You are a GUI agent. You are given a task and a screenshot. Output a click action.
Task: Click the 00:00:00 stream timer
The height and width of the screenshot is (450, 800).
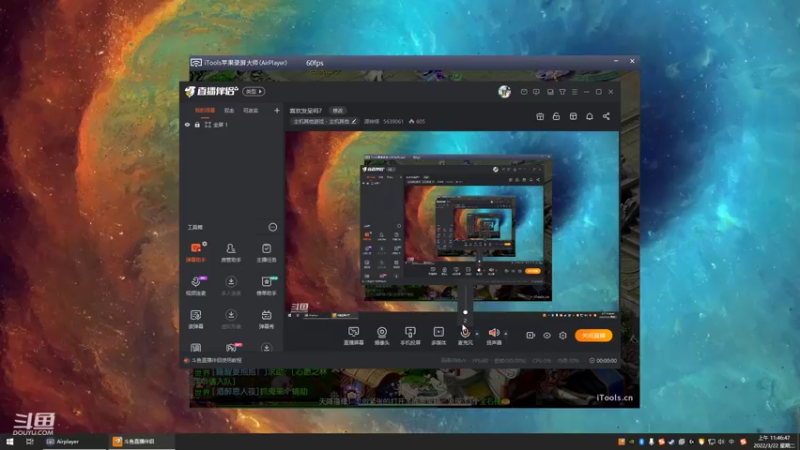pos(603,360)
